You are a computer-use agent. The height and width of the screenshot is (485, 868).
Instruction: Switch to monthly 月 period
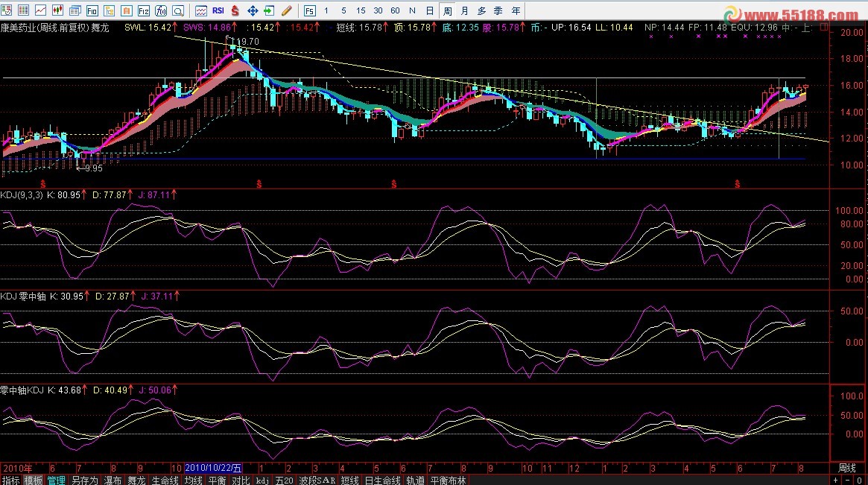pyautogui.click(x=464, y=10)
